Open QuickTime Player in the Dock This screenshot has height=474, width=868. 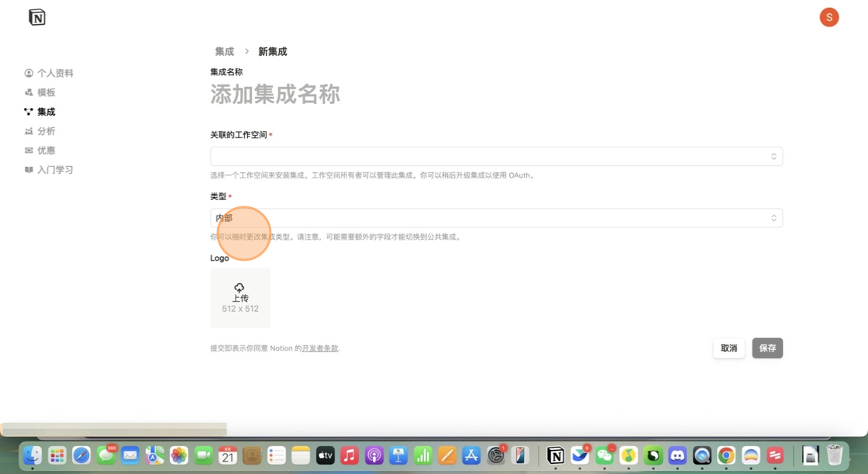click(x=702, y=455)
